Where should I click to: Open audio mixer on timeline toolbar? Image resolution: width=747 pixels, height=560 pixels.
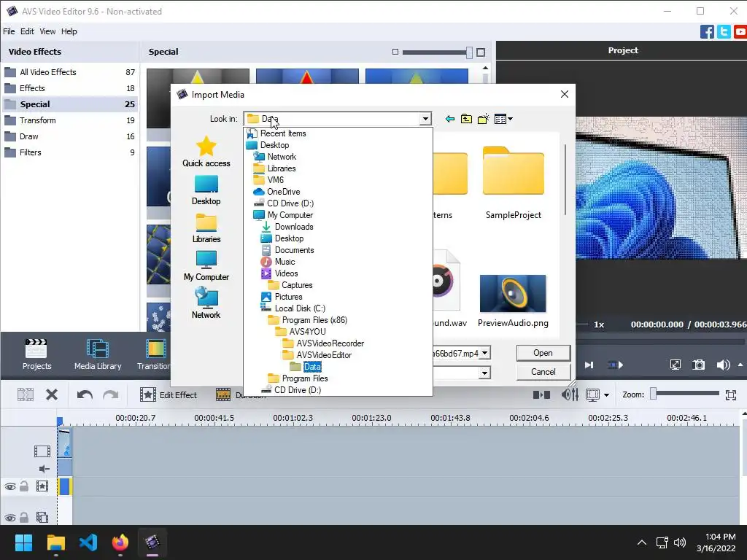(x=570, y=394)
